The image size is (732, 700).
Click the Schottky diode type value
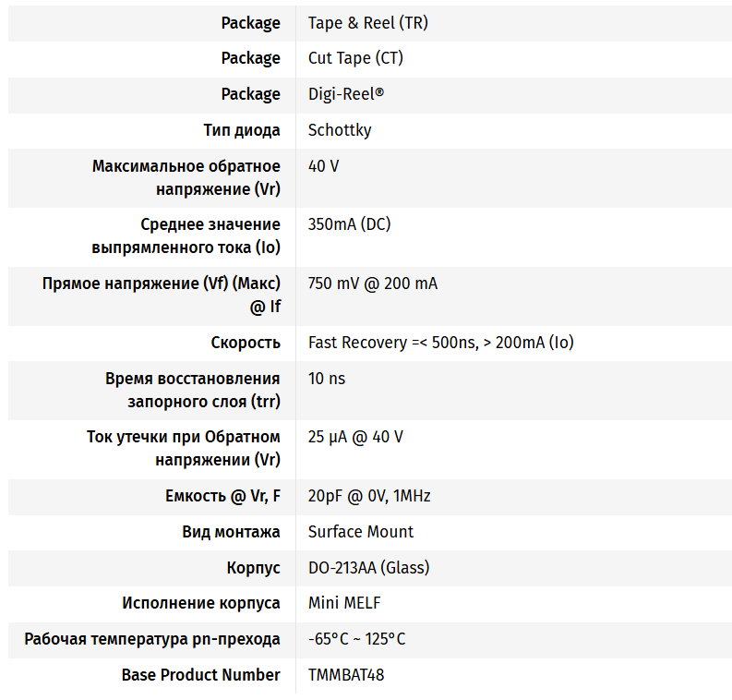[x=340, y=130]
